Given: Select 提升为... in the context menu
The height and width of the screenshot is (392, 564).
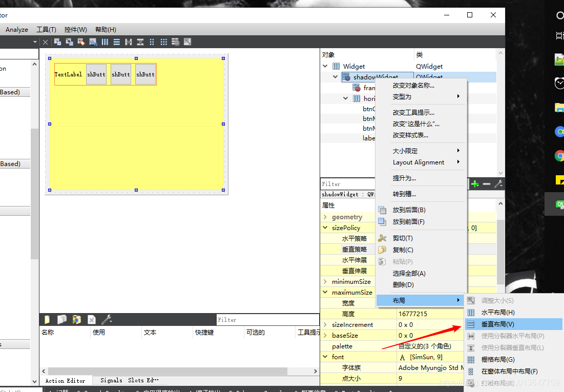Looking at the screenshot, I should coord(421,178).
